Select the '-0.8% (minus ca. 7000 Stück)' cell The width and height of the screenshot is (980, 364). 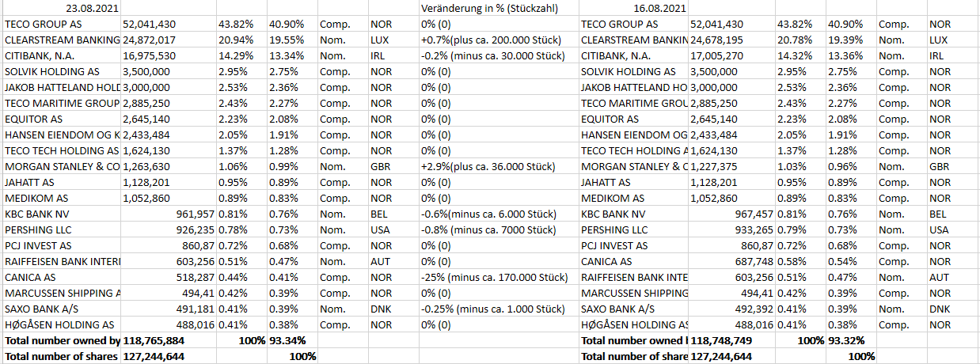point(488,230)
